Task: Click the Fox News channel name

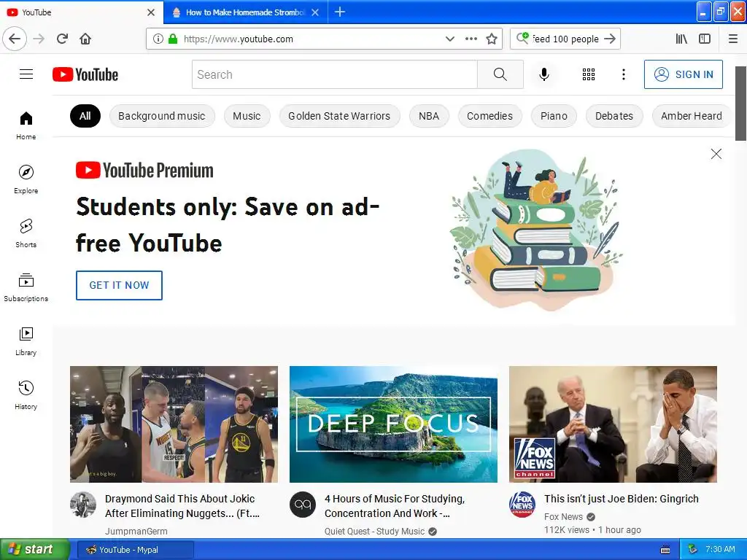Action: [x=563, y=517]
